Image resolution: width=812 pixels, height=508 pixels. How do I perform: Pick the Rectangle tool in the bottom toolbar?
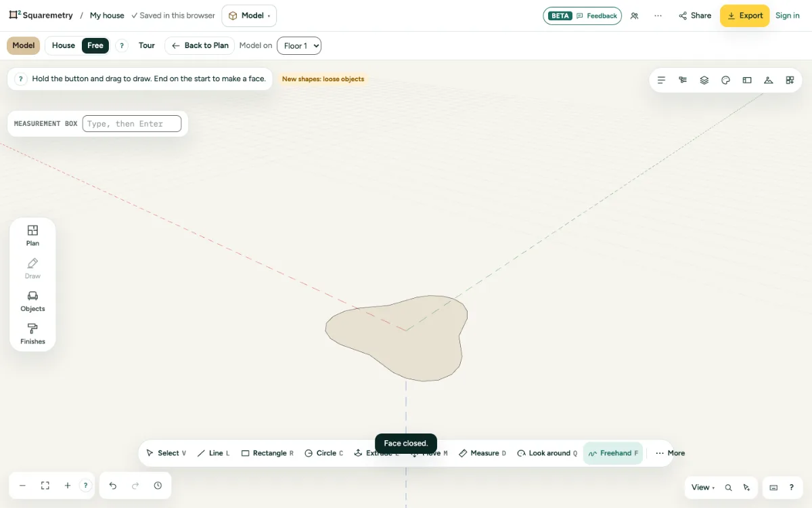pos(267,453)
